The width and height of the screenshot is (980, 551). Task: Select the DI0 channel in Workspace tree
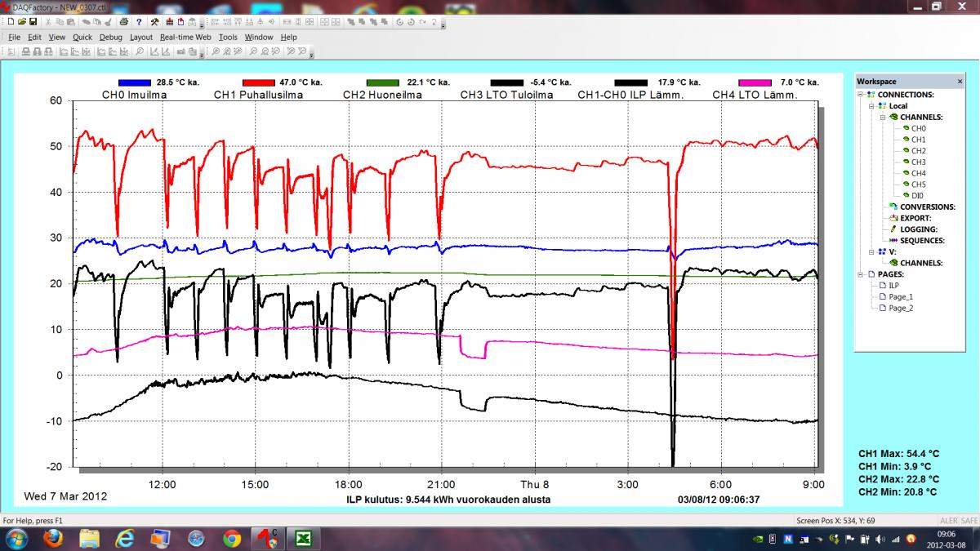click(x=917, y=196)
